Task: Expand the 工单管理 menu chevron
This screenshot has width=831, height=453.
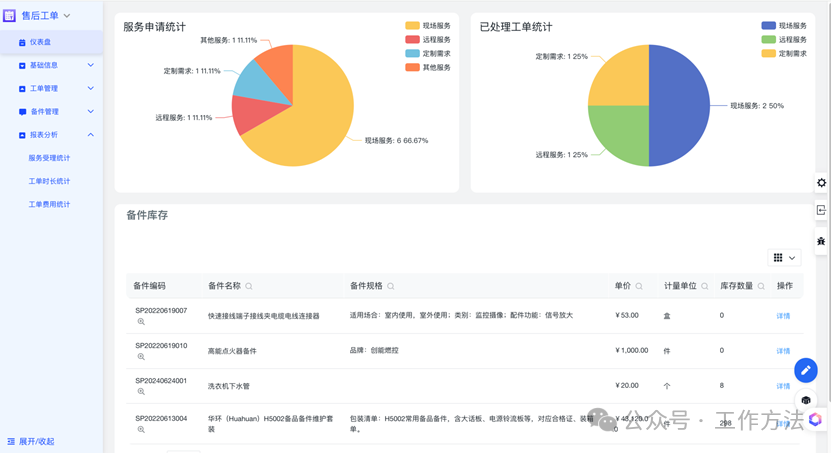Action: (x=91, y=88)
